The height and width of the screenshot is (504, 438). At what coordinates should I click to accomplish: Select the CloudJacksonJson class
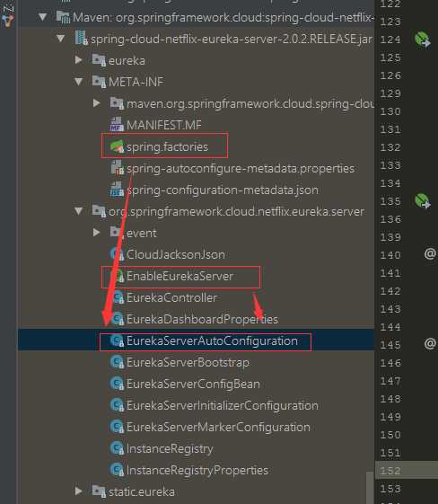[176, 254]
